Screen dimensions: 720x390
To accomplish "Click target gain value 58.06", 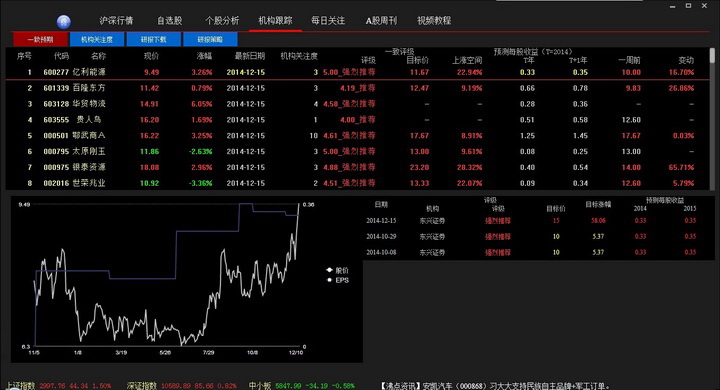I will click(598, 220).
